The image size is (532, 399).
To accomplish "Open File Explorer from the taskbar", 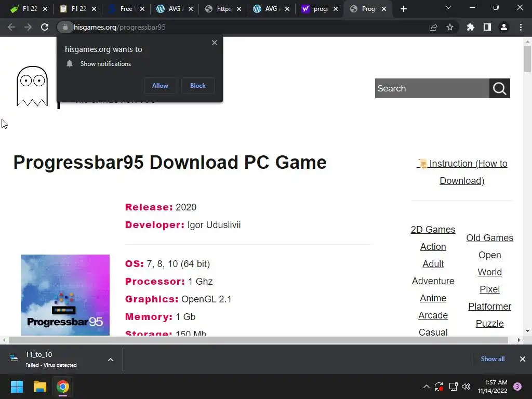I will 39,387.
